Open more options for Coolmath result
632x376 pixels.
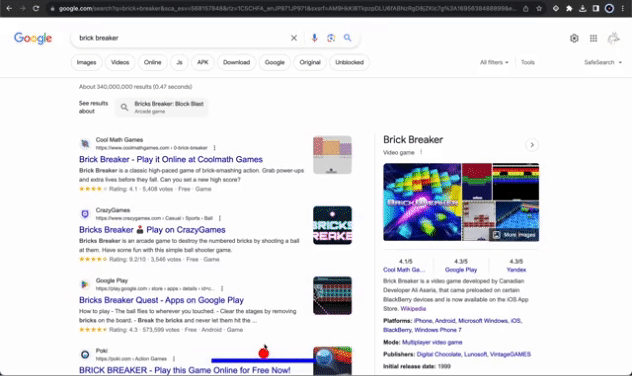click(x=214, y=148)
